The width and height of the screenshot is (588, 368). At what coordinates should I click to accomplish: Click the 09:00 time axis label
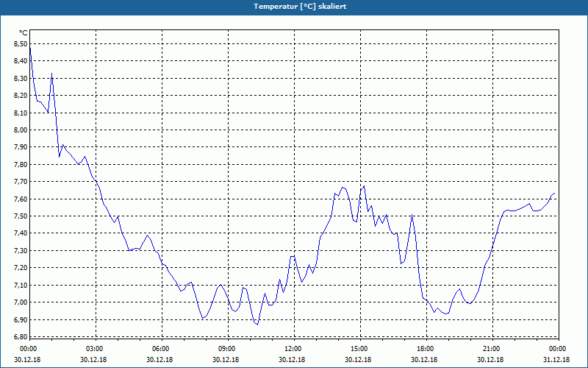point(226,349)
